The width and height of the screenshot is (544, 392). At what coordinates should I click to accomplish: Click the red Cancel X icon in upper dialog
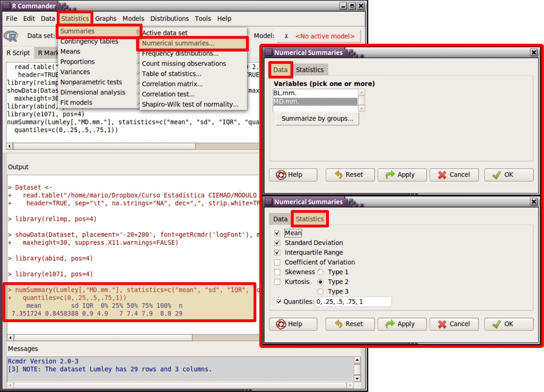tap(442, 175)
